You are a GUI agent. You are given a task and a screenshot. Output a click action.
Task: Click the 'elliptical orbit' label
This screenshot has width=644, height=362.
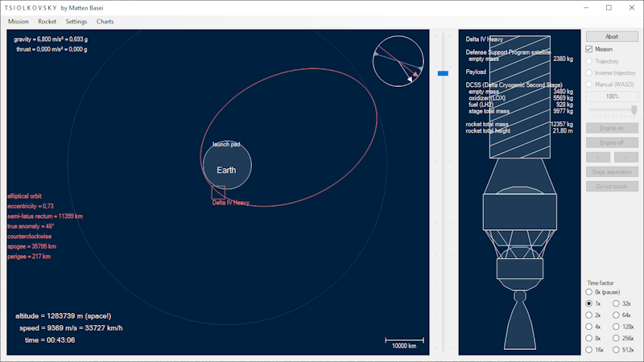(x=25, y=196)
